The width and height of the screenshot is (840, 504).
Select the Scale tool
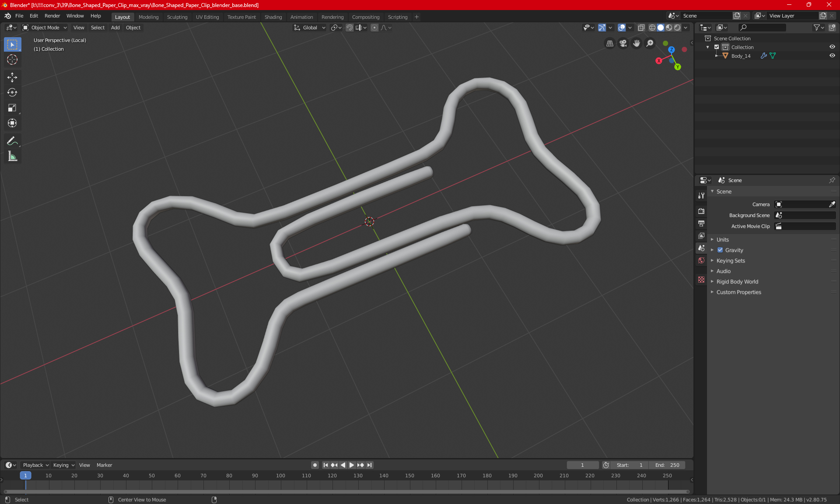point(12,108)
